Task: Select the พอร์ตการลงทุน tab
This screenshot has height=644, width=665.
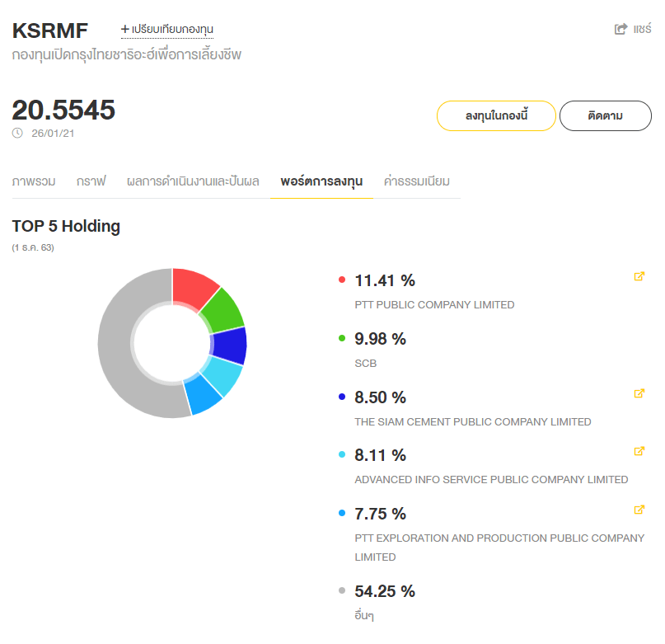Action: tap(321, 181)
